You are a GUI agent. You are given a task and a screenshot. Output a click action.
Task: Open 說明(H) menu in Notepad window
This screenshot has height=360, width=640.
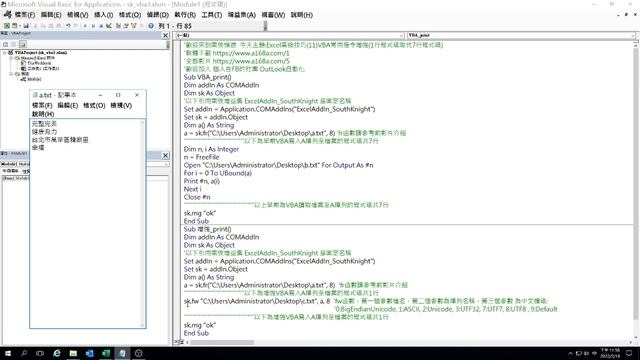click(x=43, y=114)
